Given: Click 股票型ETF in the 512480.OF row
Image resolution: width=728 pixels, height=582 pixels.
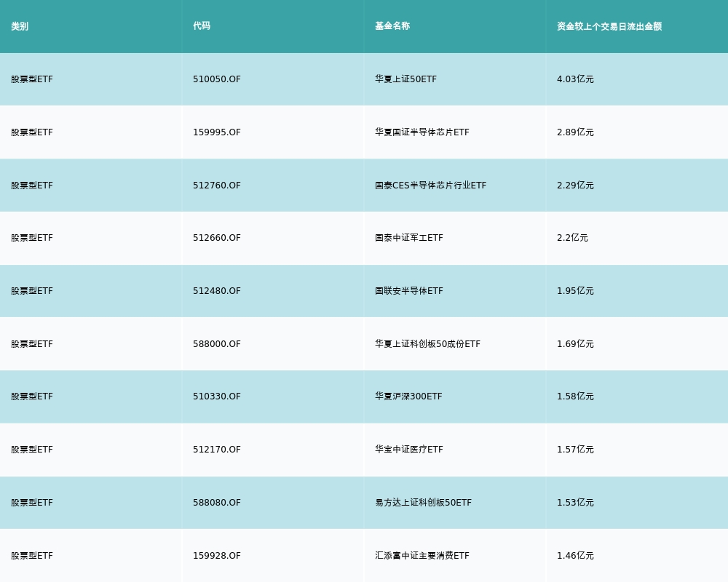Looking at the screenshot, I should click(32, 291).
